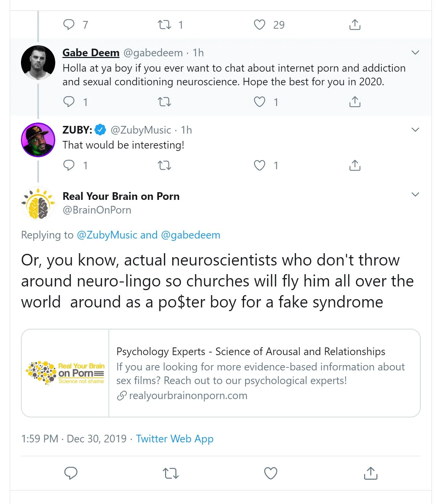Share ZUBY's tweet via share icon
This screenshot has width=437, height=504.
click(355, 165)
